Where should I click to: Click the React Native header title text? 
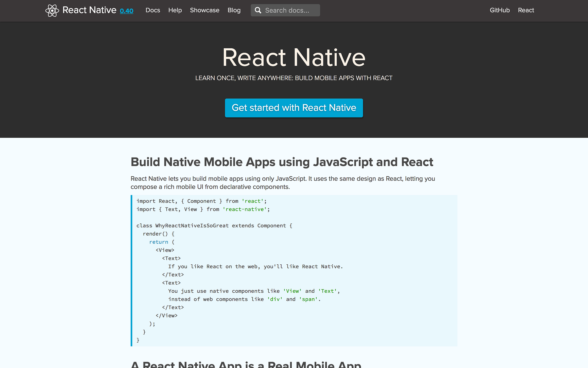[89, 10]
